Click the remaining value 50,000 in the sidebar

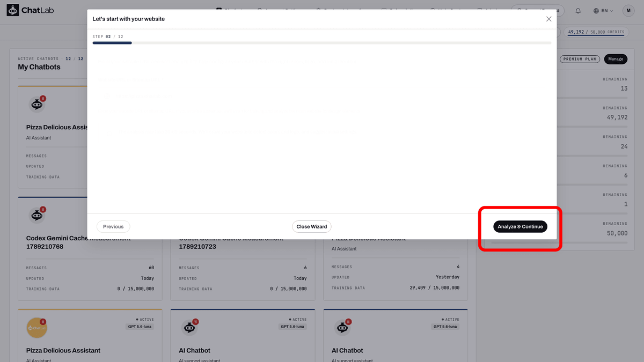[617, 233]
